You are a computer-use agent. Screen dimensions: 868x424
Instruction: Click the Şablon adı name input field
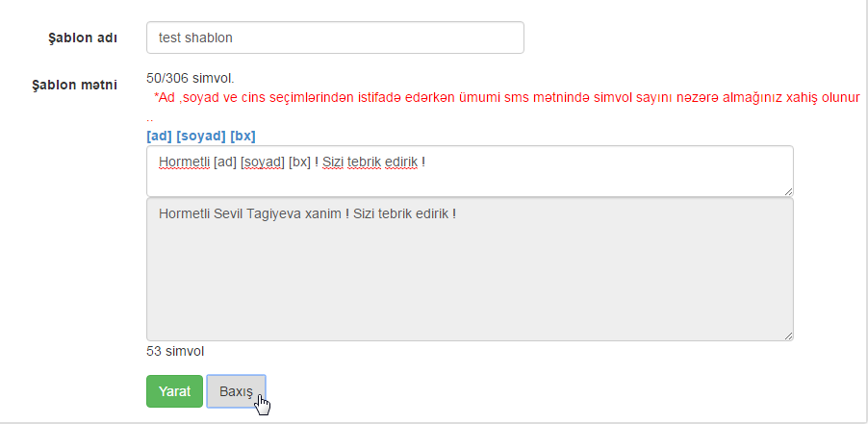click(x=335, y=37)
